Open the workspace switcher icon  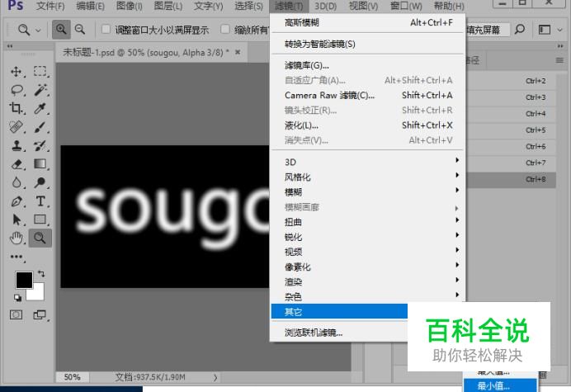coord(545,30)
